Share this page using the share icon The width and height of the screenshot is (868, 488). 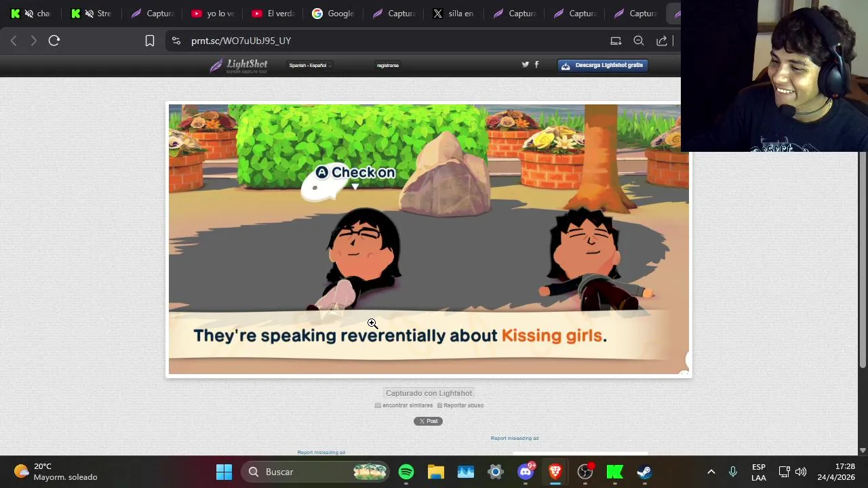(x=662, y=41)
